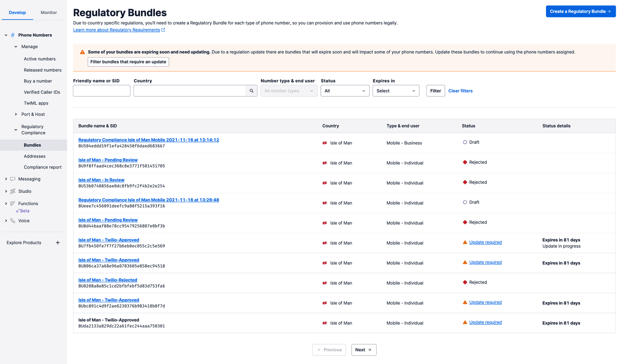This screenshot has width=623, height=364.
Task: Expand the Port & Host section
Action: [33, 114]
